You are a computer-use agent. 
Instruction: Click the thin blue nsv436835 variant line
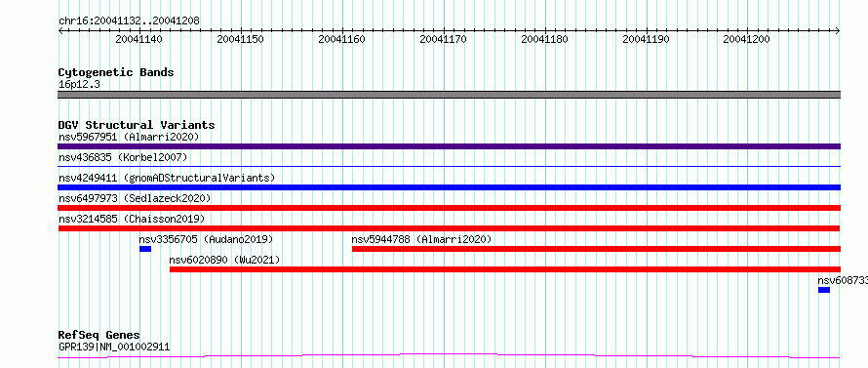pos(449,166)
